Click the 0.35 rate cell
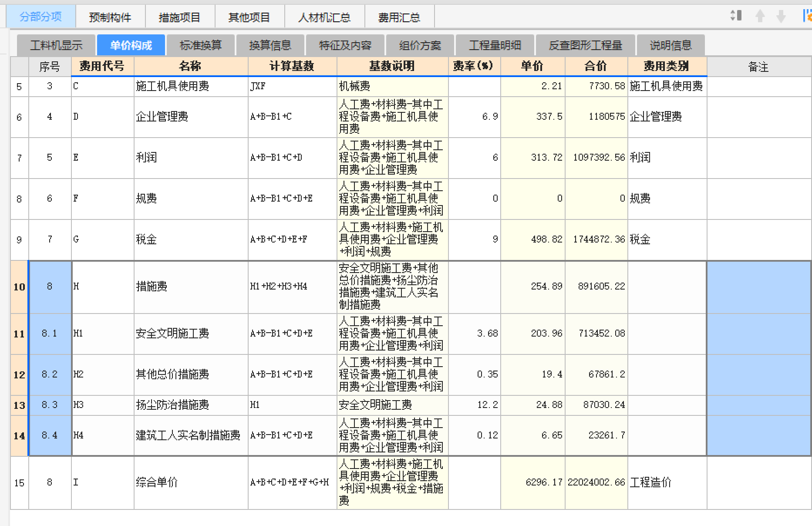Image resolution: width=812 pixels, height=526 pixels. (x=474, y=374)
